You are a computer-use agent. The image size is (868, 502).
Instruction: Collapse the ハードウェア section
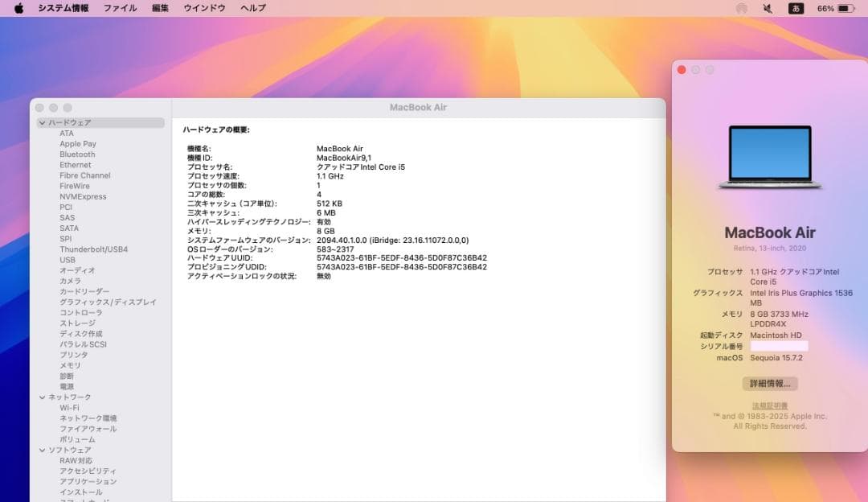(x=43, y=122)
